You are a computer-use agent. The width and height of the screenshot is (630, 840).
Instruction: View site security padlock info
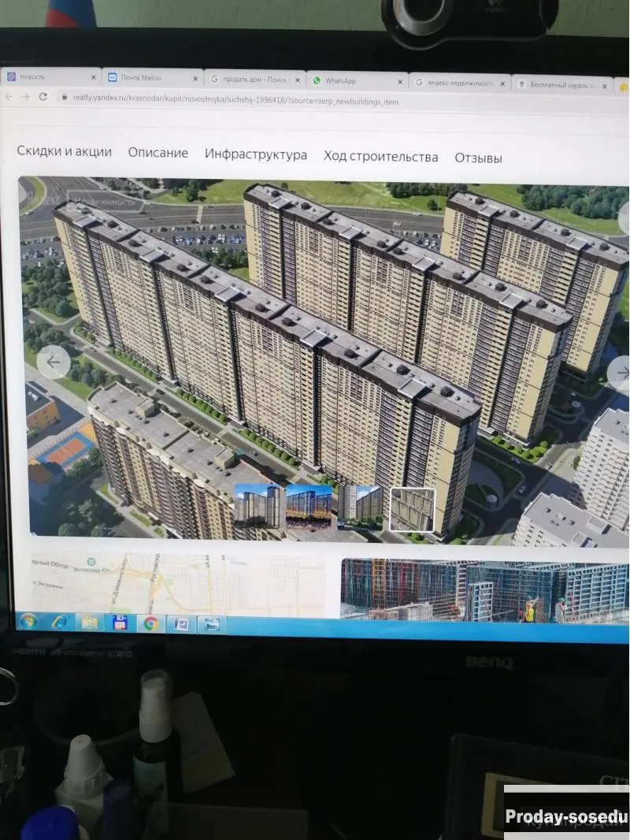tap(65, 97)
